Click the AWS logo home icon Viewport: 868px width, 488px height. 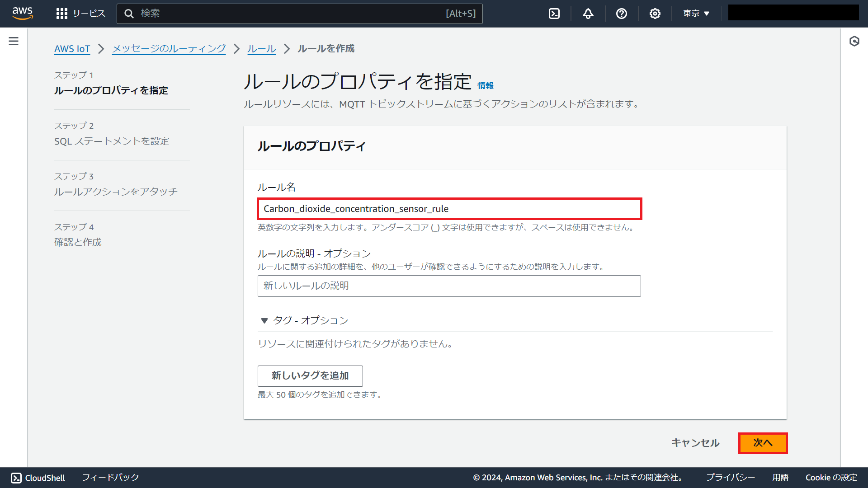[x=23, y=13]
